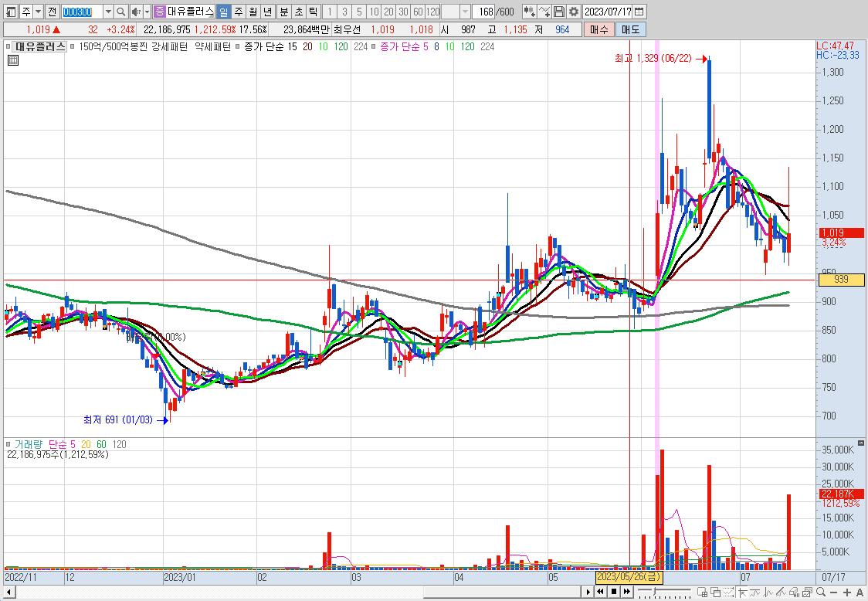Open the interval dropdown after 120
Screen dimensions: 868x601
(465, 11)
